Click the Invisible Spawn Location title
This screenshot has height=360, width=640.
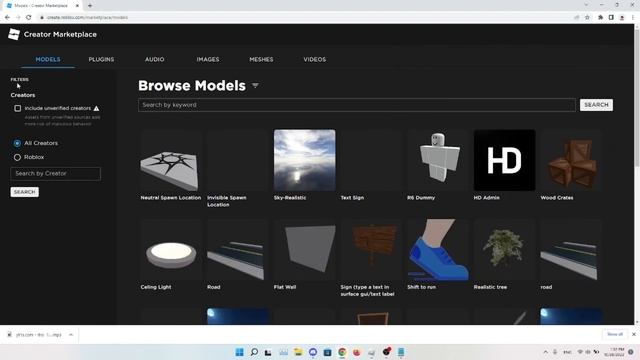(x=227, y=201)
